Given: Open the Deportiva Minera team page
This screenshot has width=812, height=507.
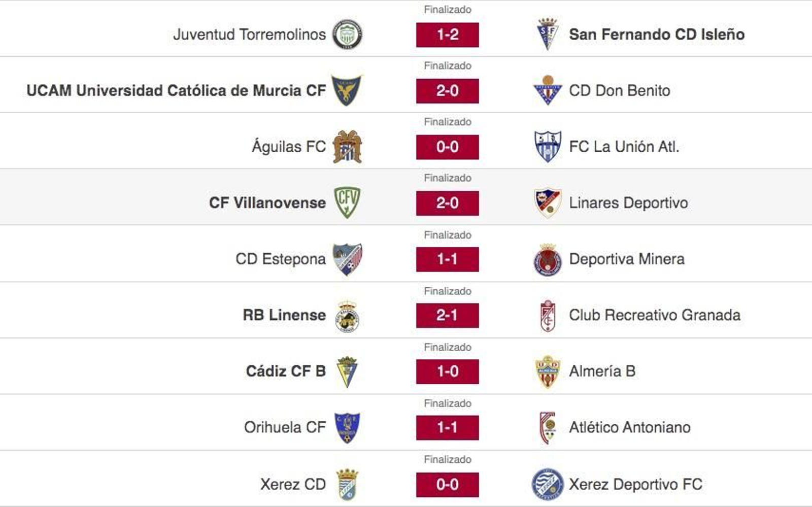Looking at the screenshot, I should tap(627, 259).
